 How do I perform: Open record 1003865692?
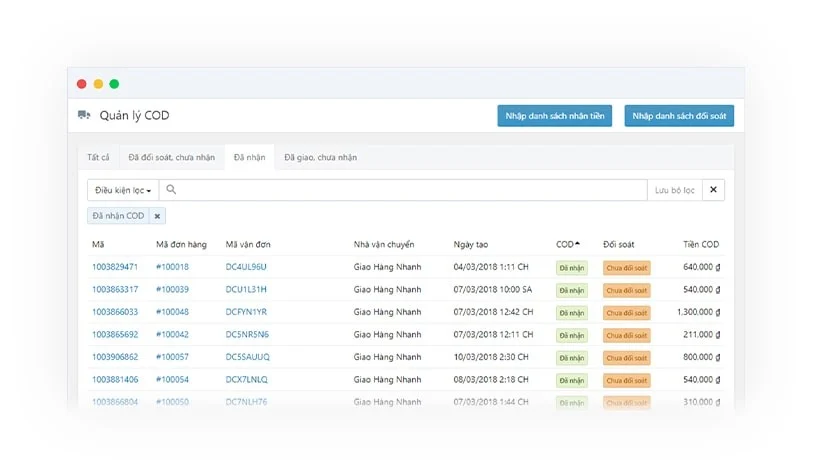(x=115, y=335)
